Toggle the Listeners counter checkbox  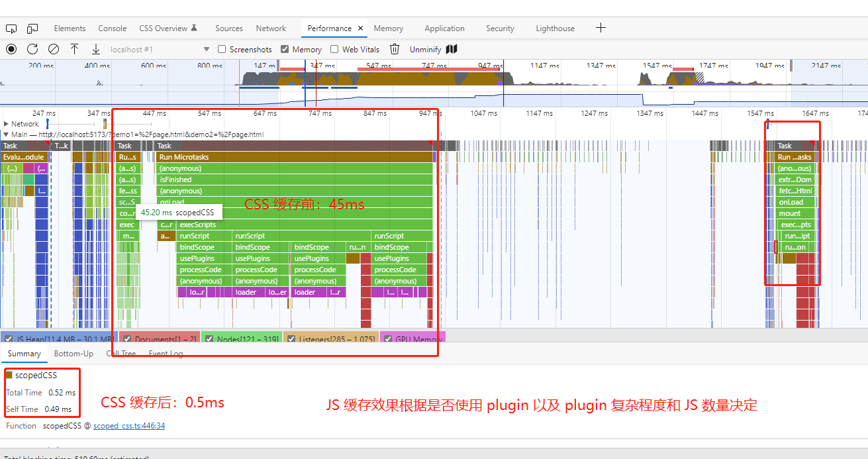(x=291, y=339)
